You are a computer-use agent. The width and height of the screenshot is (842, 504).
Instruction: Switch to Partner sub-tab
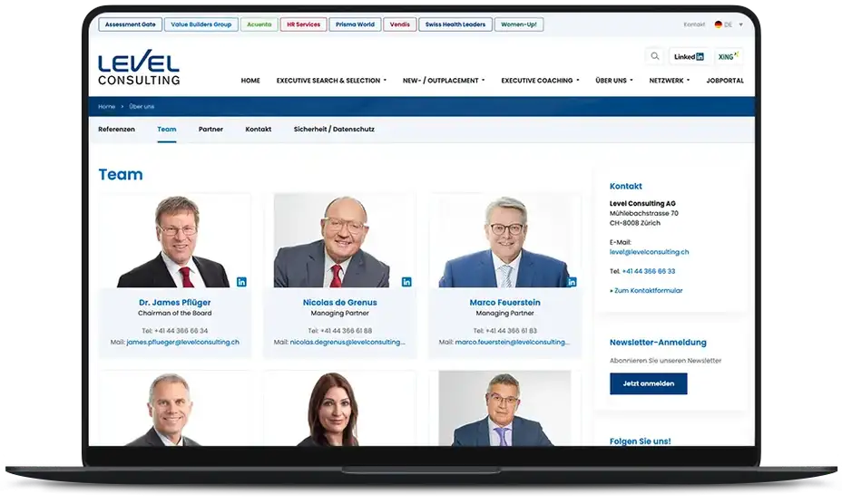click(x=210, y=130)
